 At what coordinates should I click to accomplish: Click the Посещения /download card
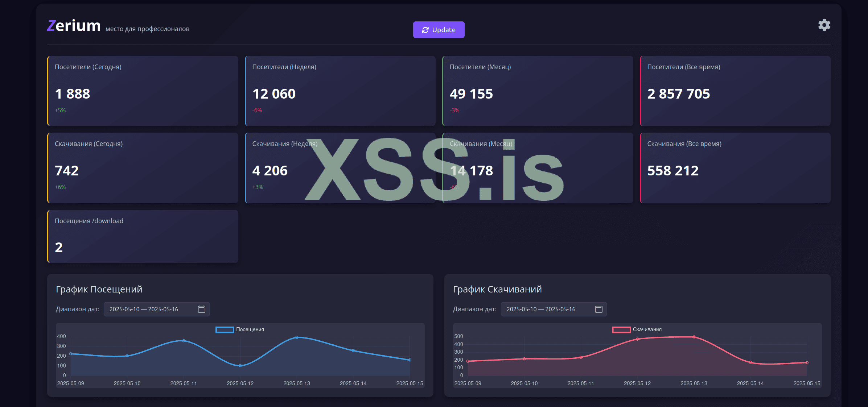[143, 236]
